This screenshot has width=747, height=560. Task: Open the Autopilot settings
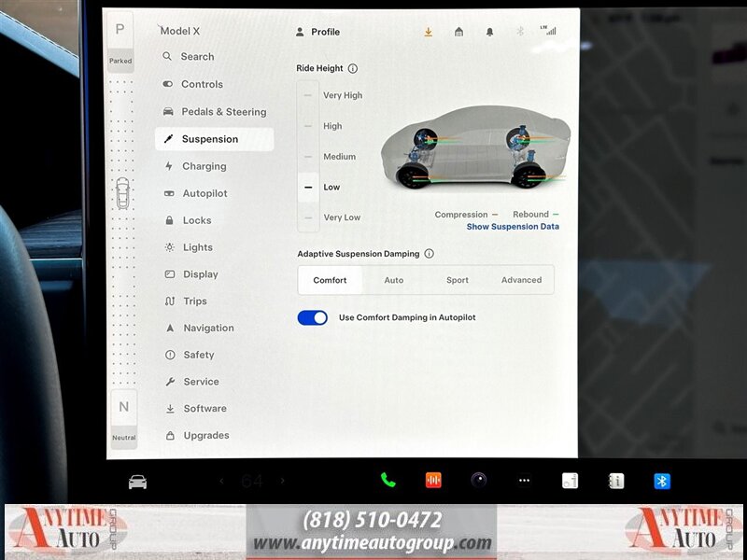pos(196,193)
